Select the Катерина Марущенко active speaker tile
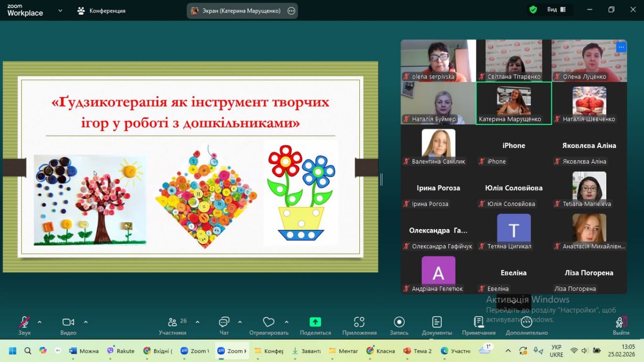Screen dimensions: 644x362 click(514, 103)
